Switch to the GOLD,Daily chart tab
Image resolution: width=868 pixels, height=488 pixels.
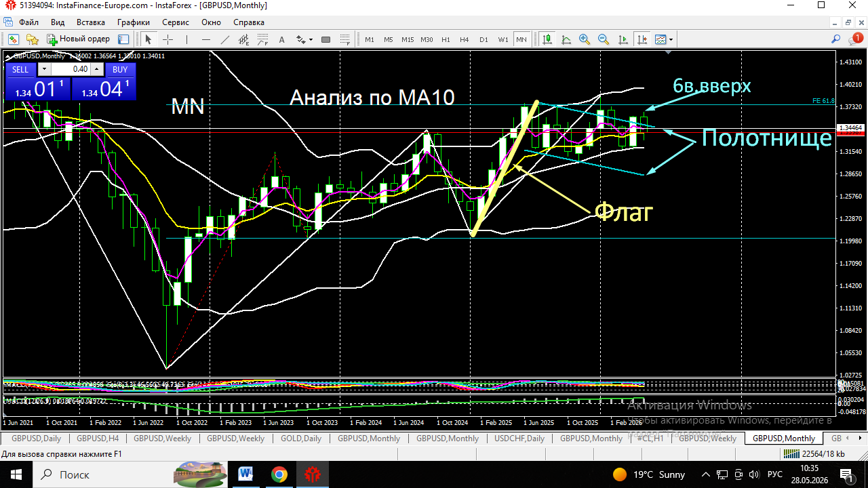[x=302, y=439]
